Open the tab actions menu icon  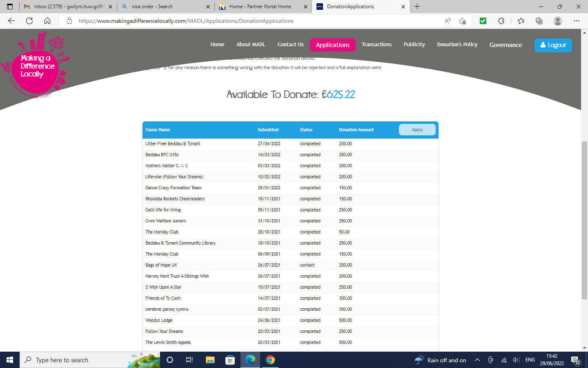10,7
